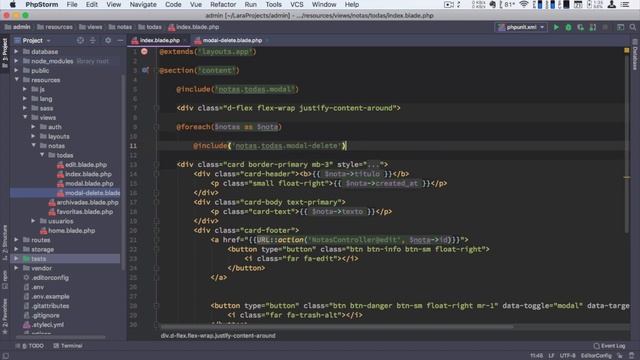Screen dimensions: 640x360
Task: Click the editor horizontal scrollbar
Action: (x=337, y=327)
